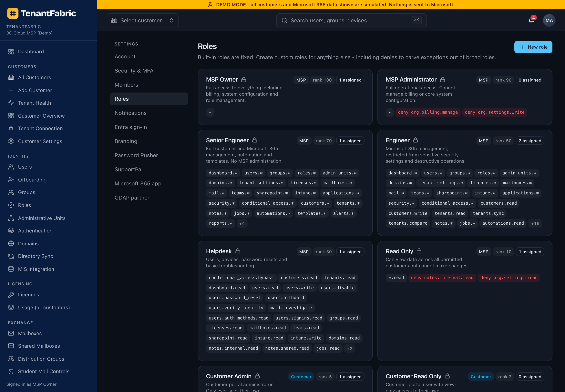This screenshot has width=565, height=392.
Task: Click 2 assigned badge on Engineer
Action: coord(530,141)
